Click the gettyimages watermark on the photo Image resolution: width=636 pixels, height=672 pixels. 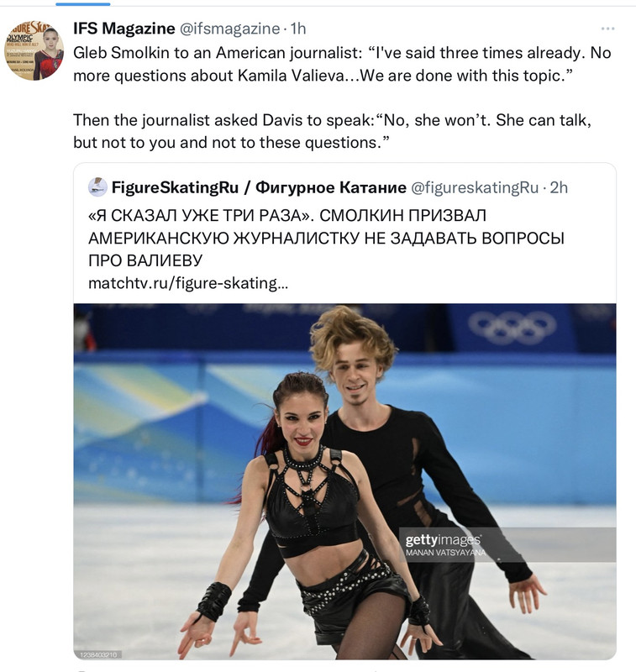tap(443, 539)
